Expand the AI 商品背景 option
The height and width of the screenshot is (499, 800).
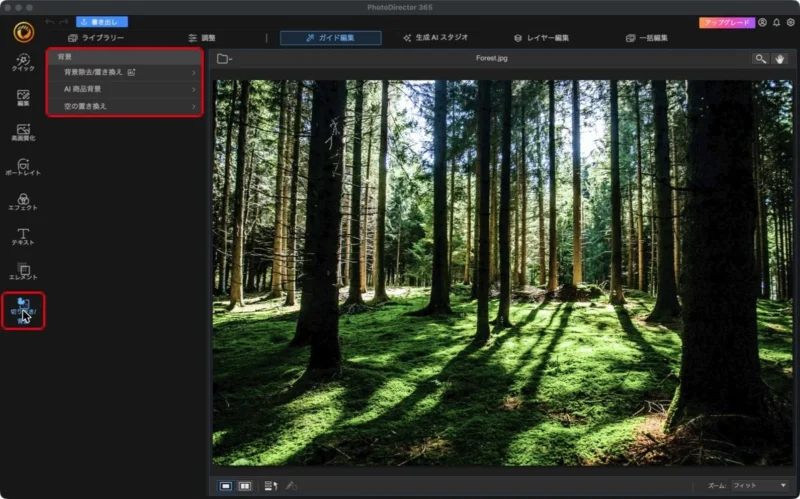click(x=125, y=89)
